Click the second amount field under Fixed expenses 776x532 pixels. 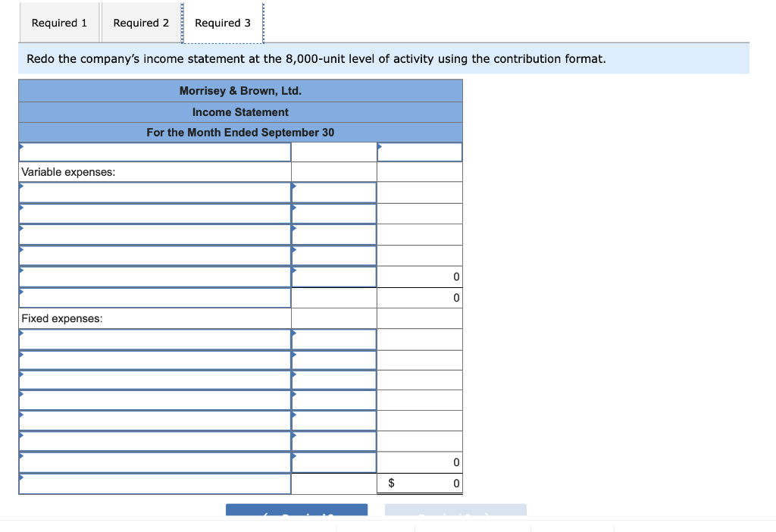pyautogui.click(x=334, y=360)
